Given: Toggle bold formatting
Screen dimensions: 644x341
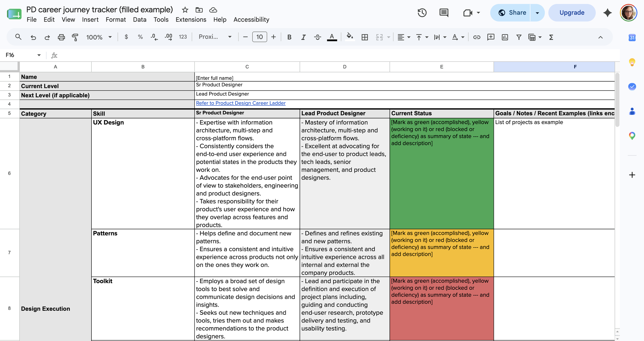Looking at the screenshot, I should (289, 37).
